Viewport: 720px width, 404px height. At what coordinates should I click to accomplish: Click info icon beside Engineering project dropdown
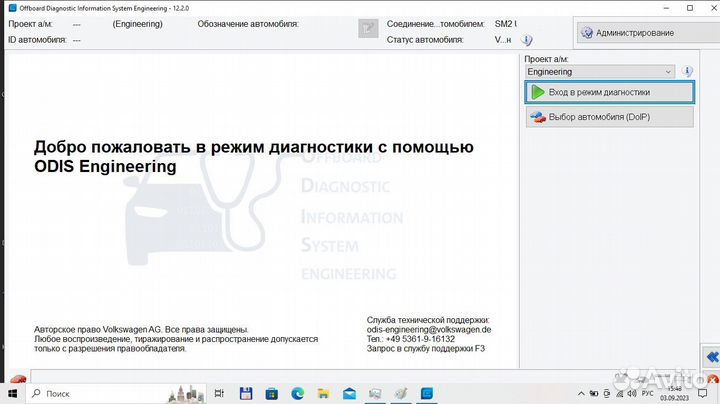[687, 71]
